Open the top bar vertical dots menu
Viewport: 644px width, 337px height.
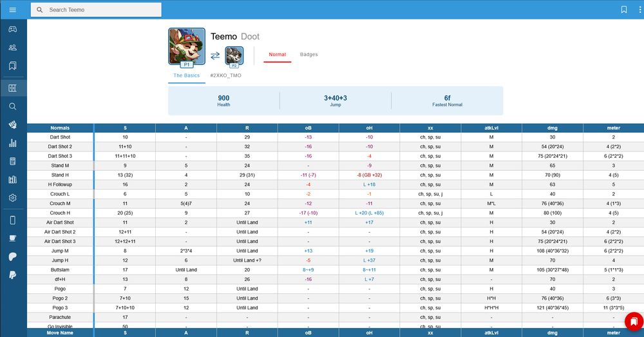(x=640, y=10)
